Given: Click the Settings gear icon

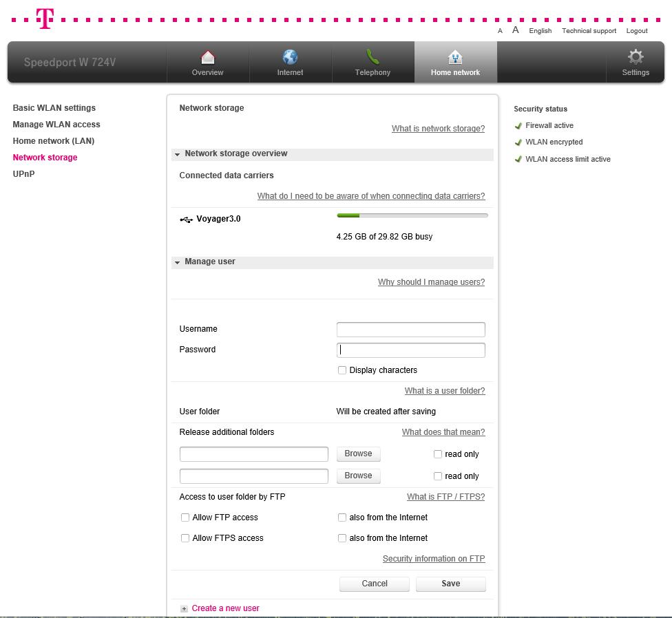Looking at the screenshot, I should click(x=636, y=57).
